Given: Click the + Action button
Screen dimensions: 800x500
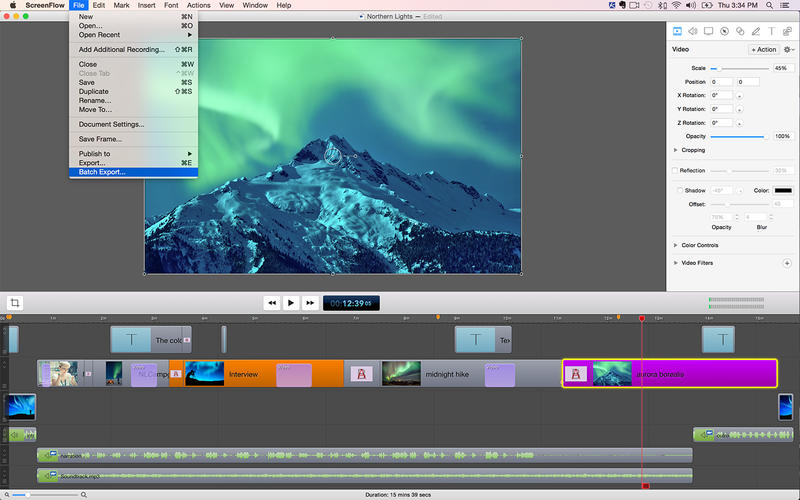Looking at the screenshot, I should coord(763,49).
